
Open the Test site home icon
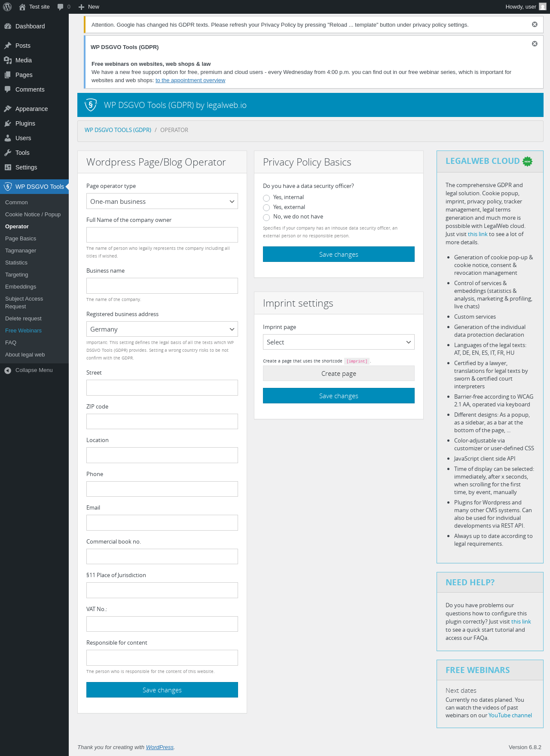point(22,7)
